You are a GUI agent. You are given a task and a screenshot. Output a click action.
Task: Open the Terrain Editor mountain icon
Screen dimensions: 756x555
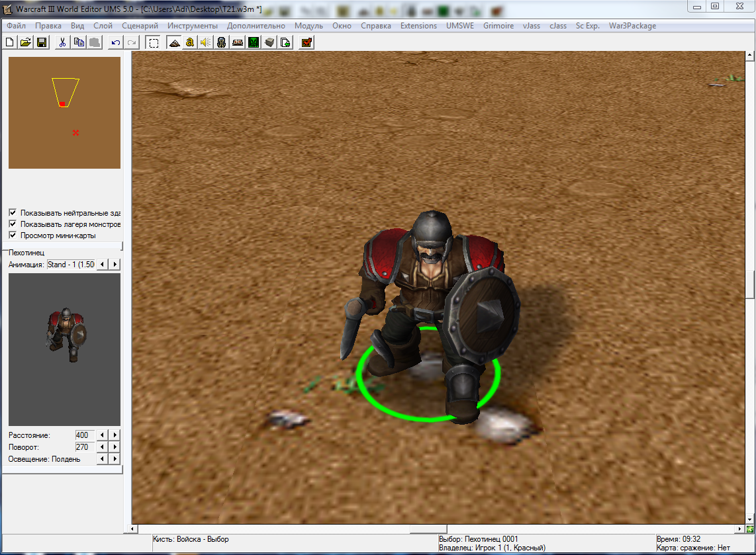click(x=174, y=42)
